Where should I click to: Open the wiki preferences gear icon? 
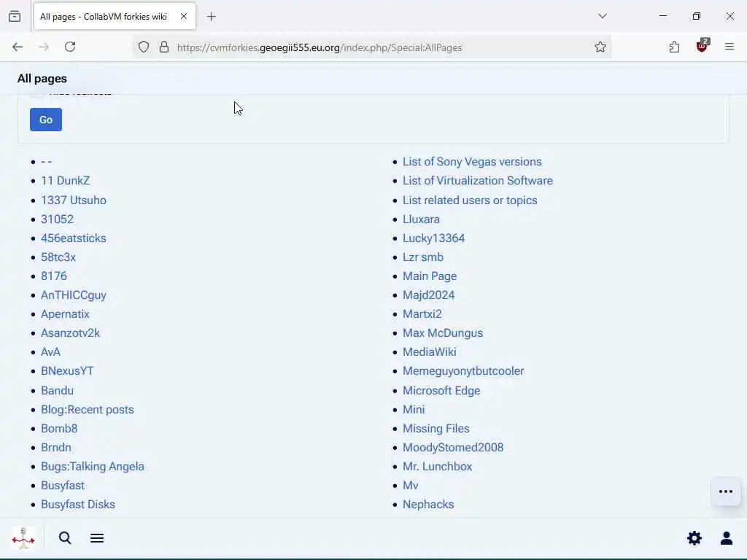694,538
